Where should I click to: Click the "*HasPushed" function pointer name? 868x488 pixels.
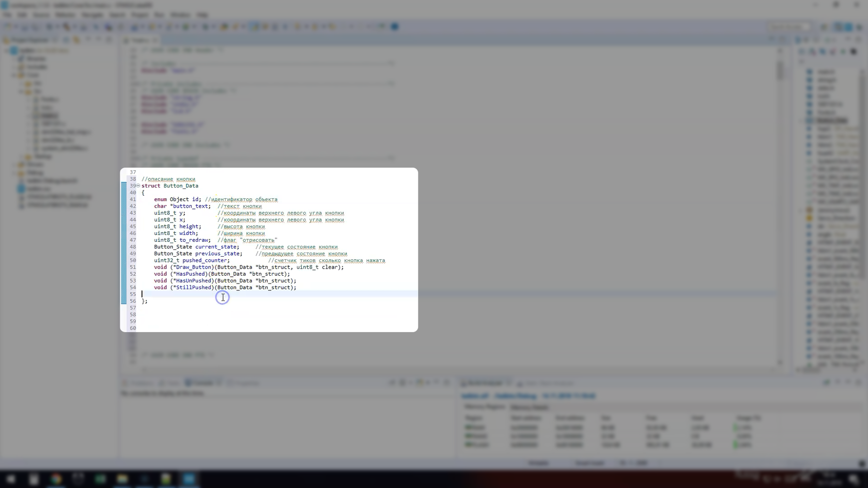point(189,274)
